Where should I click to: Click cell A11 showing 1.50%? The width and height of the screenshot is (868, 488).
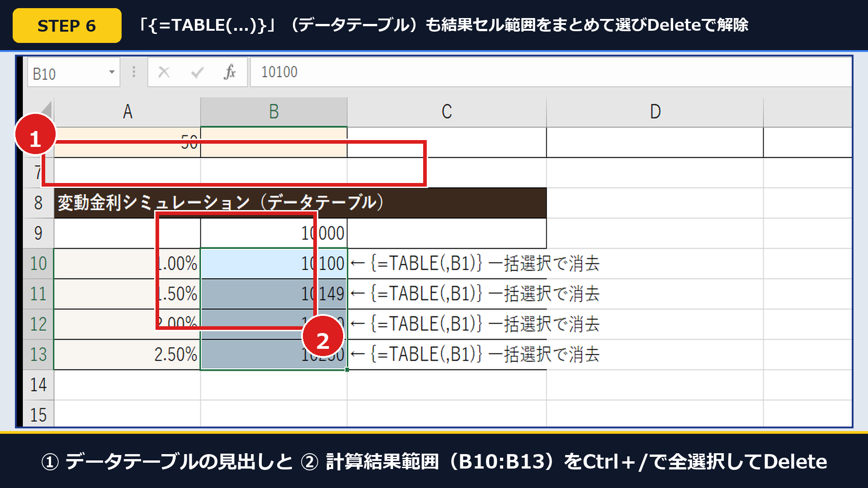tap(127, 294)
